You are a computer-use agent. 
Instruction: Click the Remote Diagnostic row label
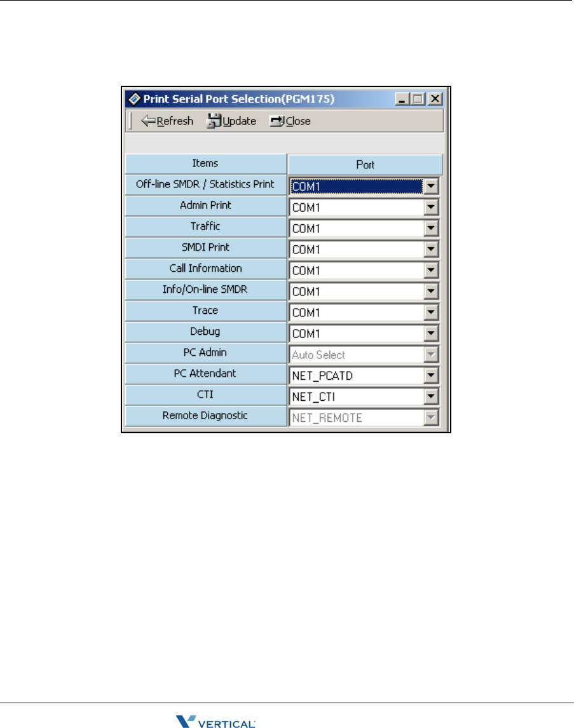pos(206,415)
